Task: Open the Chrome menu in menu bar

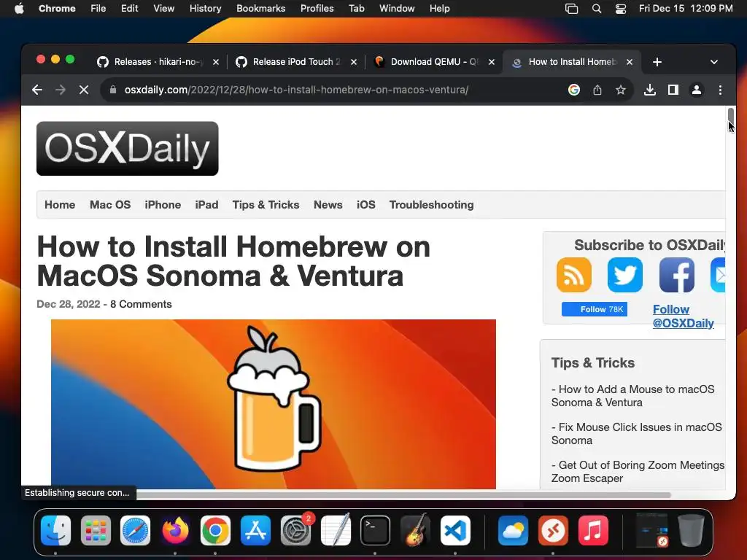Action: pyautogui.click(x=57, y=9)
